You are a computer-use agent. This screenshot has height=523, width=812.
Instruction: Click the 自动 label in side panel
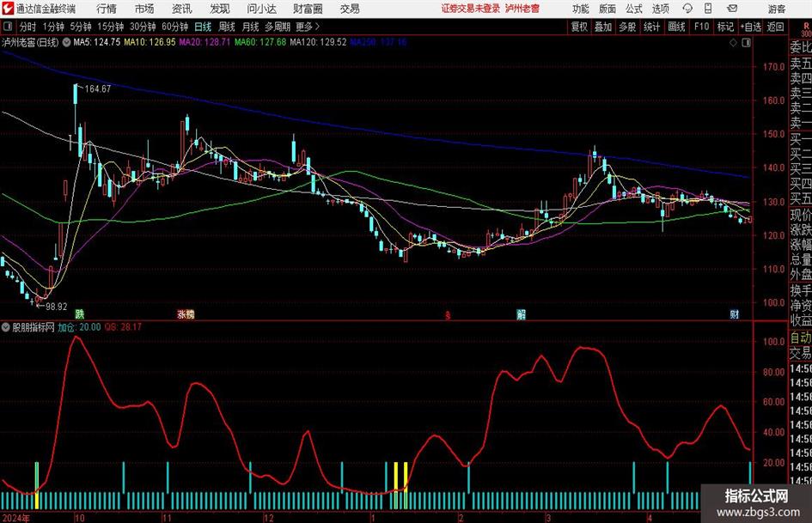801,338
